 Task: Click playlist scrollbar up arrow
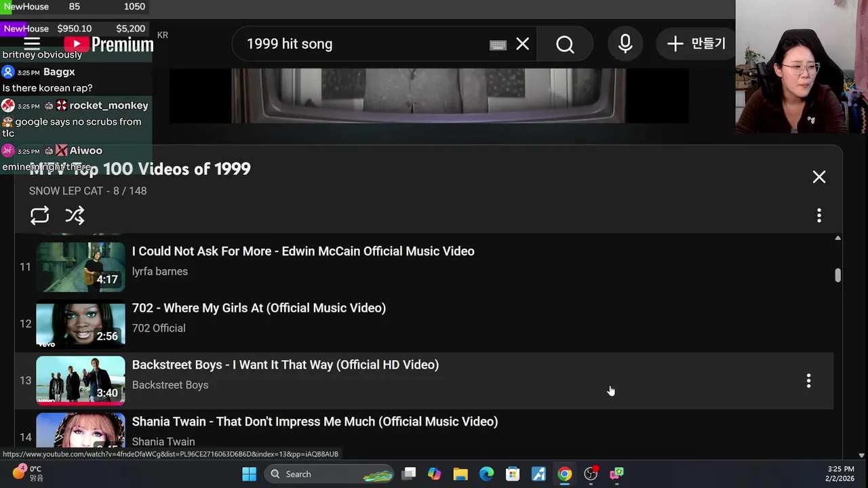[837, 239]
